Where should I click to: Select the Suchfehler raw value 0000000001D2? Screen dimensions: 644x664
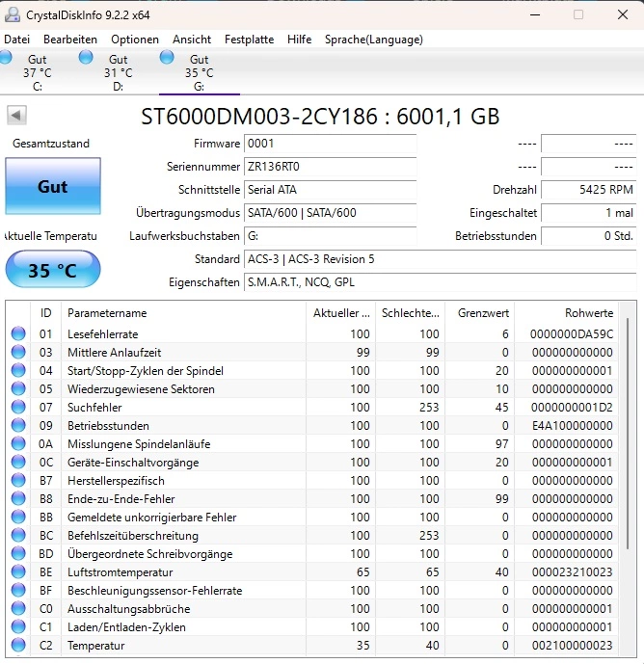pyautogui.click(x=572, y=408)
